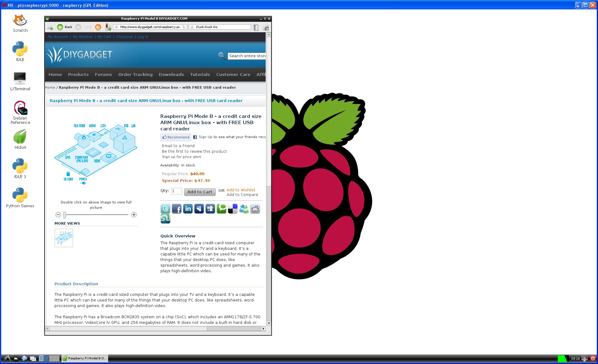Click the red power logout button
Screen dimensions: 598x364
pos(593,358)
